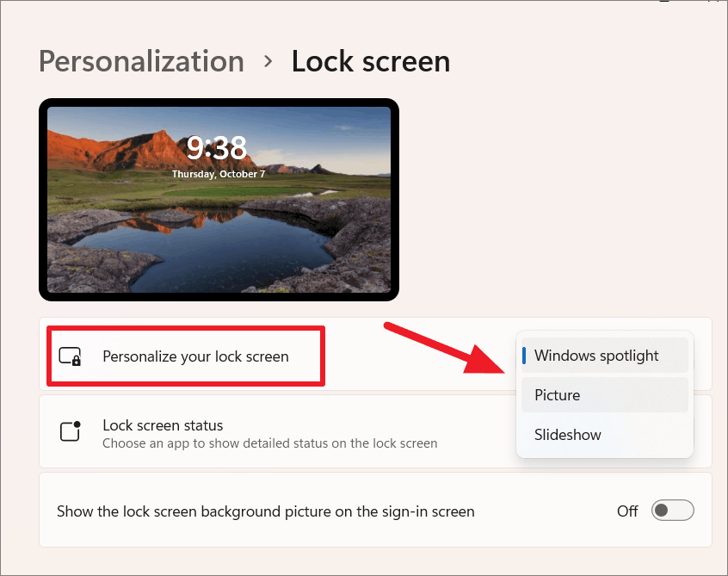Click the breadcrumb chevron after Personalization
The image size is (728, 576).
coord(268,61)
